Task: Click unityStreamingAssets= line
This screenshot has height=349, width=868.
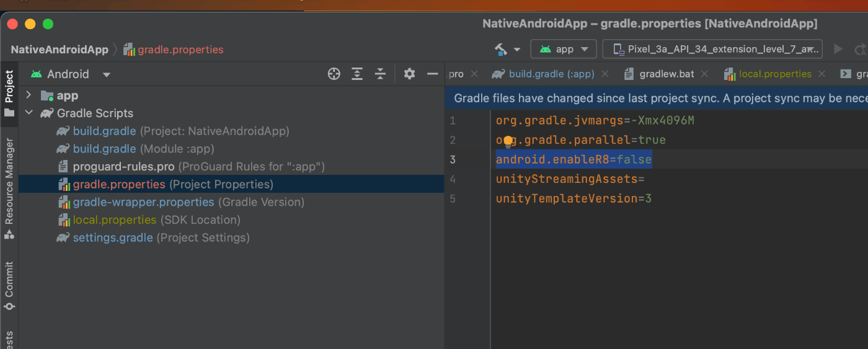Action: 570,179
